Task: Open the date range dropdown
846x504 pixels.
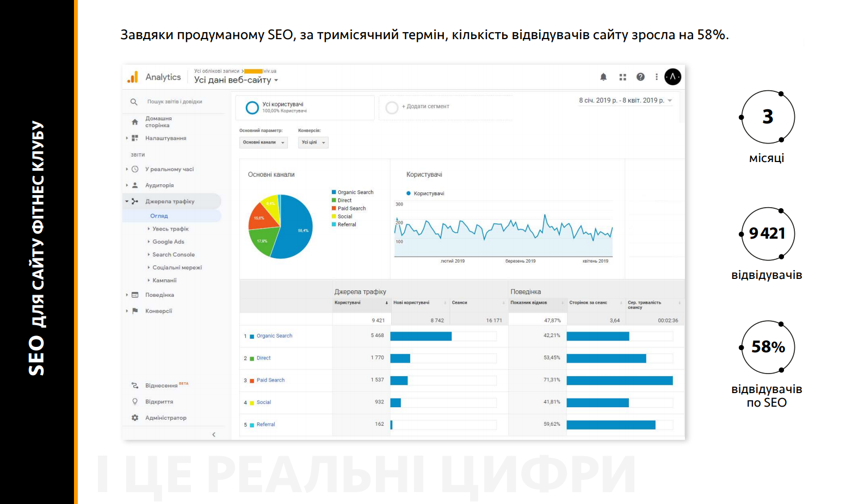Action: point(626,101)
